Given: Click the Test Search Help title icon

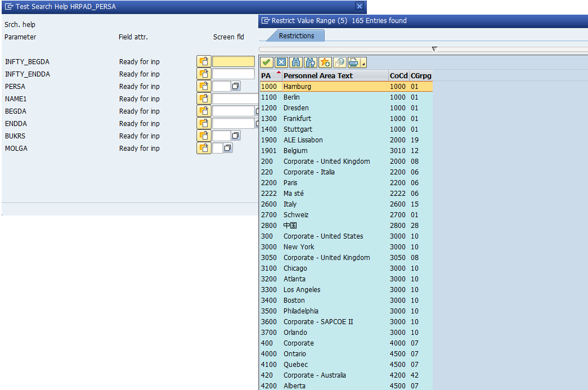Looking at the screenshot, I should pyautogui.click(x=9, y=6).
